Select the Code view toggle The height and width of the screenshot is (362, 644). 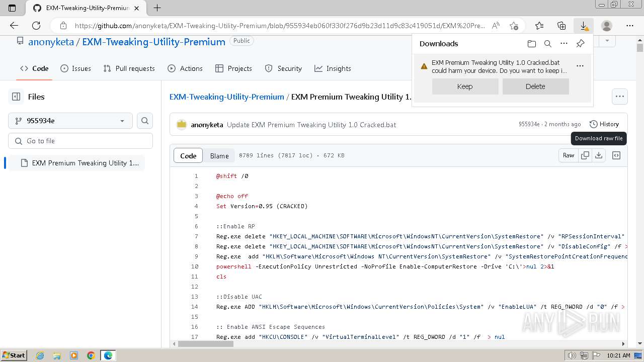tap(188, 156)
